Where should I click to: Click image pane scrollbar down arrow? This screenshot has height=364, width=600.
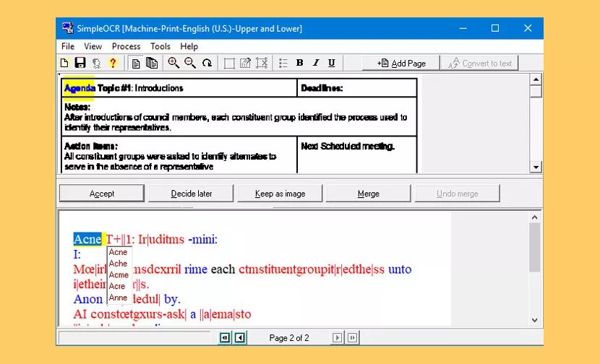click(x=536, y=167)
